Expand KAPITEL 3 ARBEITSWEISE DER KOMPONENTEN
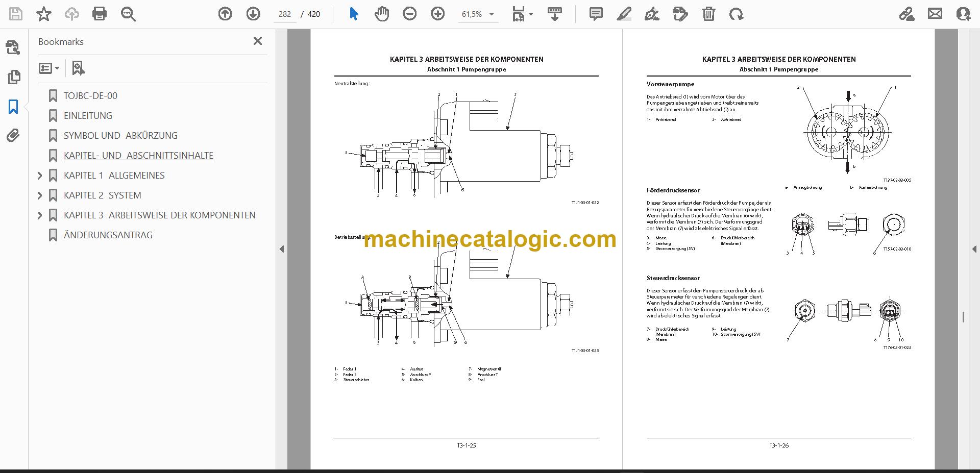This screenshot has height=473, width=980. (x=40, y=215)
